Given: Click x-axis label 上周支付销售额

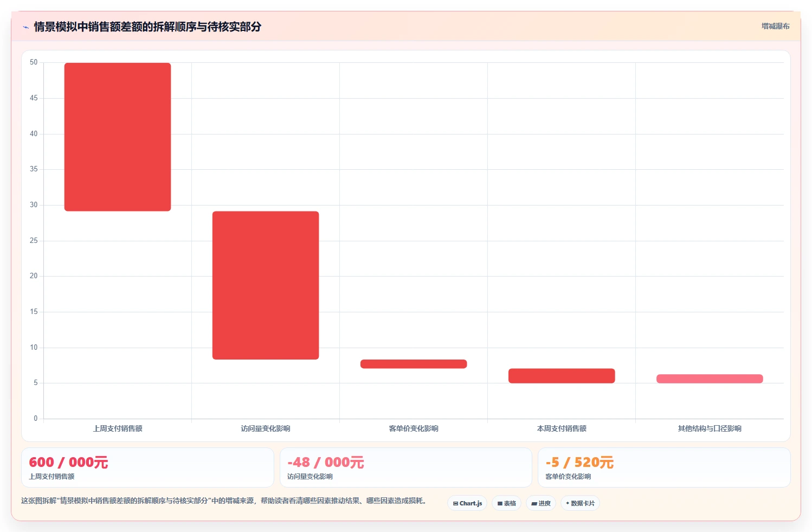Looking at the screenshot, I should click(118, 428).
